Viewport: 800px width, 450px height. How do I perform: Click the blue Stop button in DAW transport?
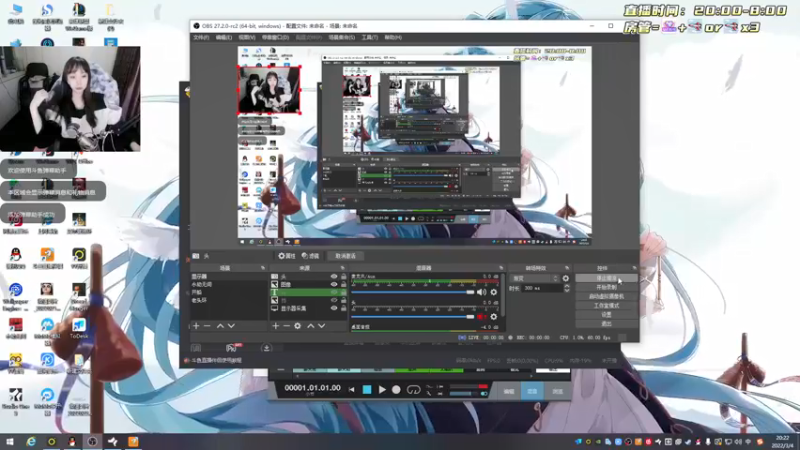click(367, 390)
